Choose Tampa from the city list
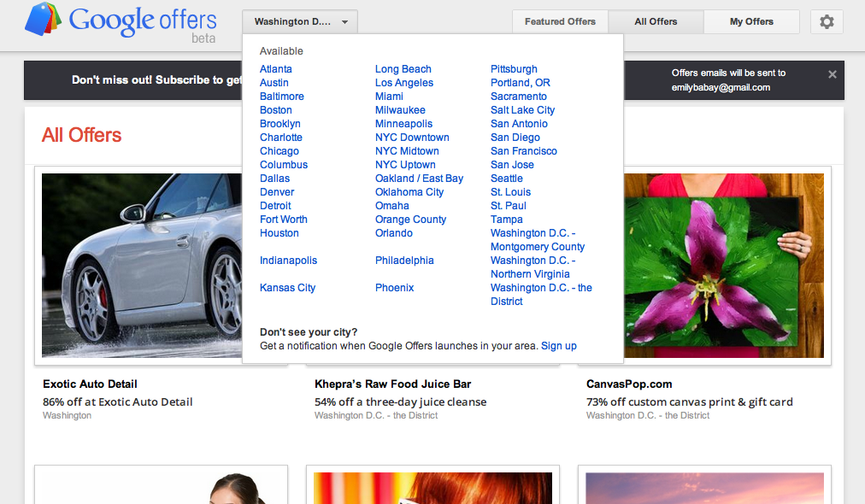This screenshot has height=504, width=865. pos(506,220)
